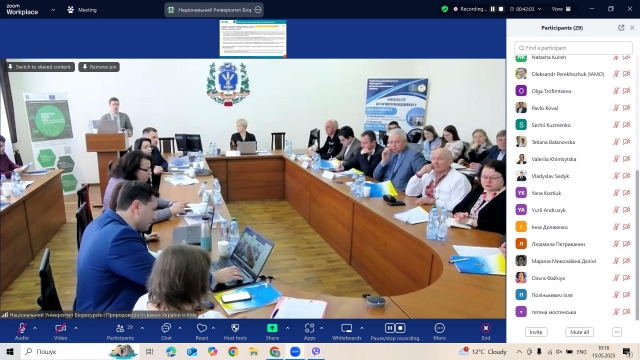The image size is (640, 360).
Task: Turn on Video camera toggle
Action: point(60,328)
